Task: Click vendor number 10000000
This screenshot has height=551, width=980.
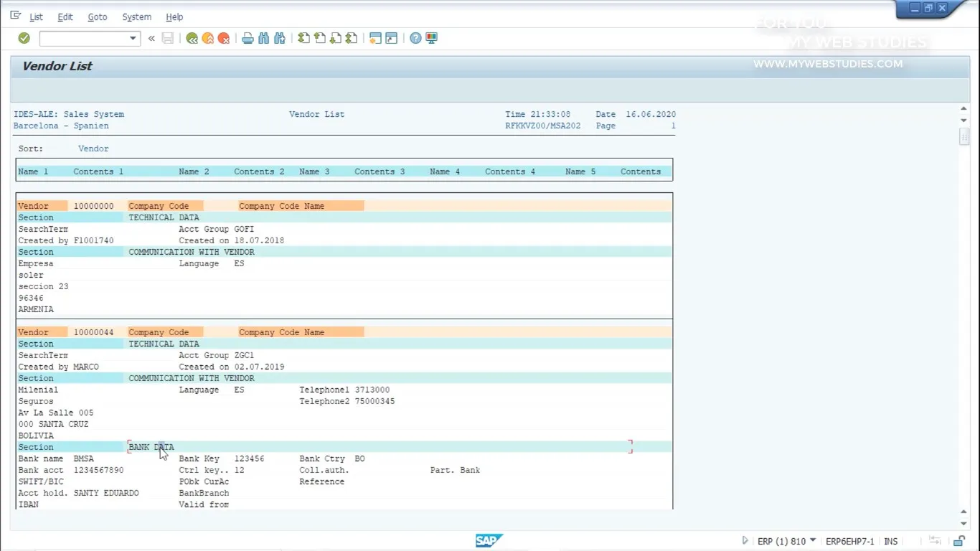Action: click(93, 206)
